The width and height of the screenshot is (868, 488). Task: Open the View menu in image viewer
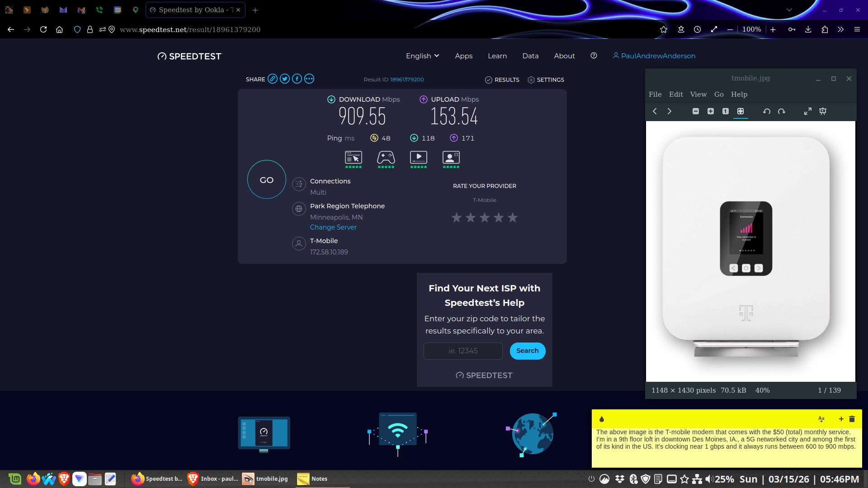698,94
